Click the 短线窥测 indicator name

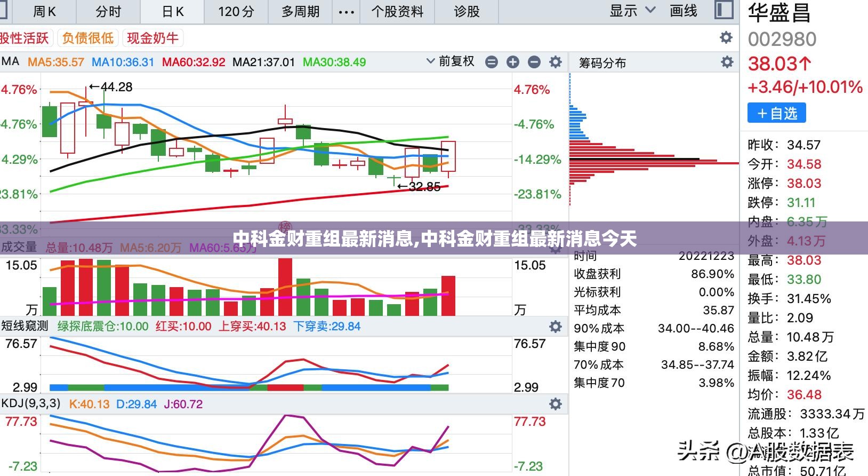[25, 326]
